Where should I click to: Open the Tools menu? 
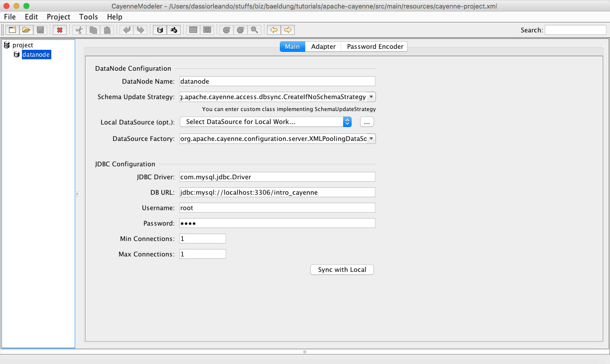89,17
